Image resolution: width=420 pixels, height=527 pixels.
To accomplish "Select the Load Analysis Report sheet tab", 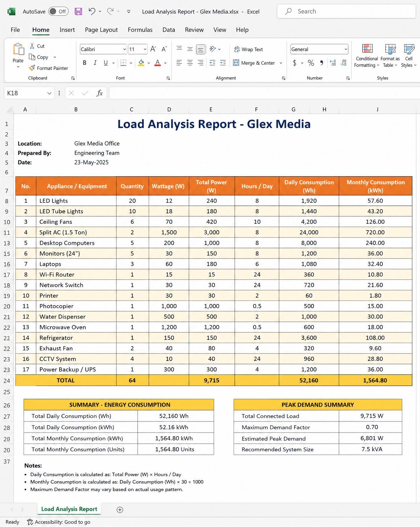I will (69, 509).
